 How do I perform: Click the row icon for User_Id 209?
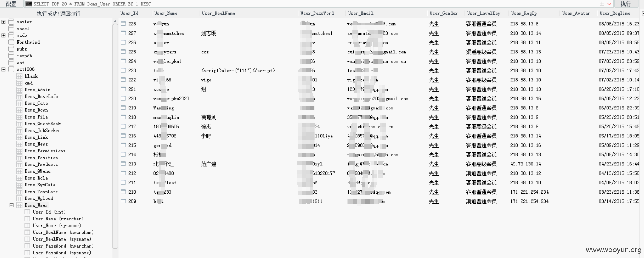coord(123,201)
